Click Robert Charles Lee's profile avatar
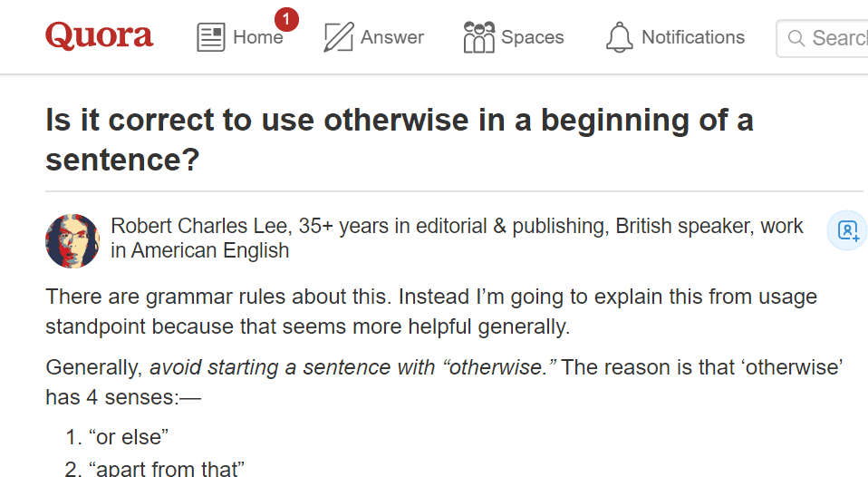The height and width of the screenshot is (477, 868). tap(72, 241)
